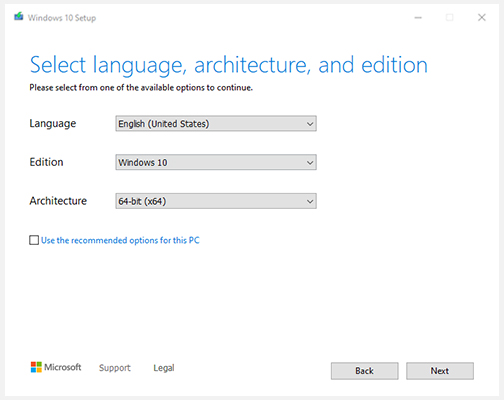This screenshot has height=400, width=504.
Task: Enable the recommended options checkbox
Action: (34, 240)
